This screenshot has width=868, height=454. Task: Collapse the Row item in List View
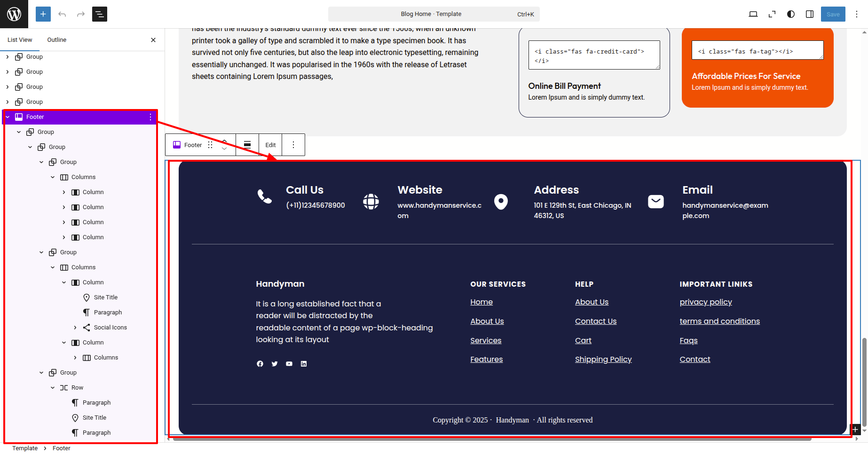[53, 388]
